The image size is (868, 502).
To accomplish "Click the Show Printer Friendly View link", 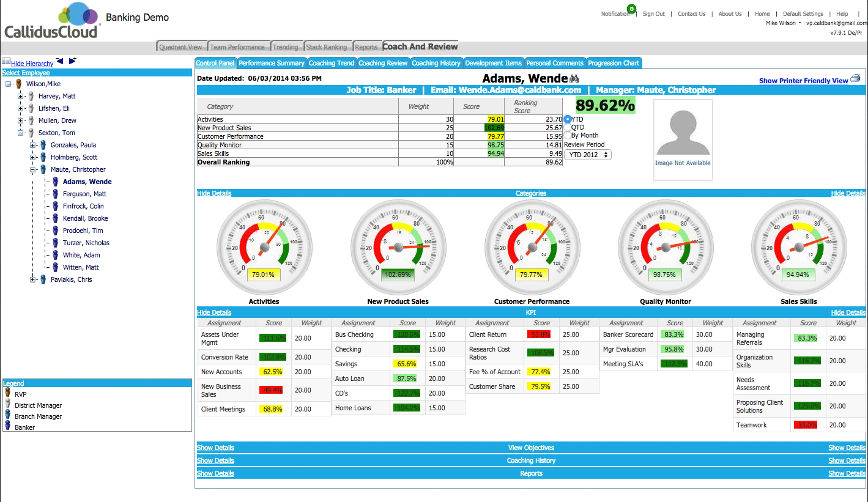I will 803,80.
